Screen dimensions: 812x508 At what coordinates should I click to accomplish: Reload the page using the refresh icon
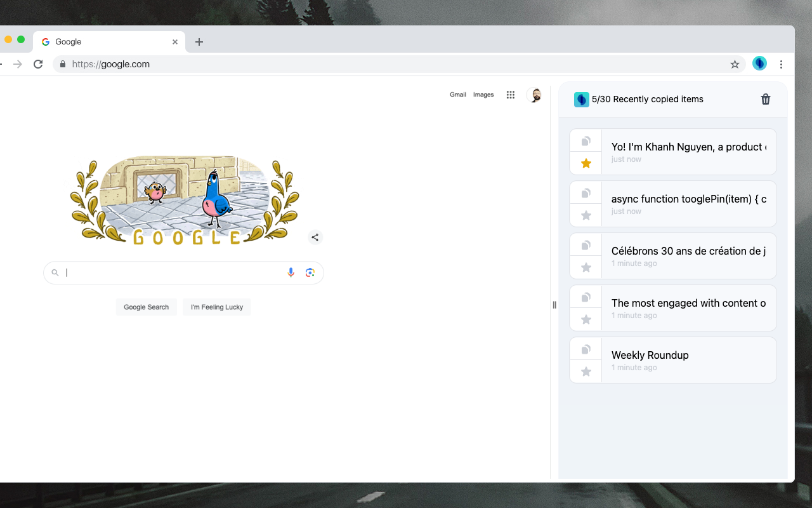[38, 63]
